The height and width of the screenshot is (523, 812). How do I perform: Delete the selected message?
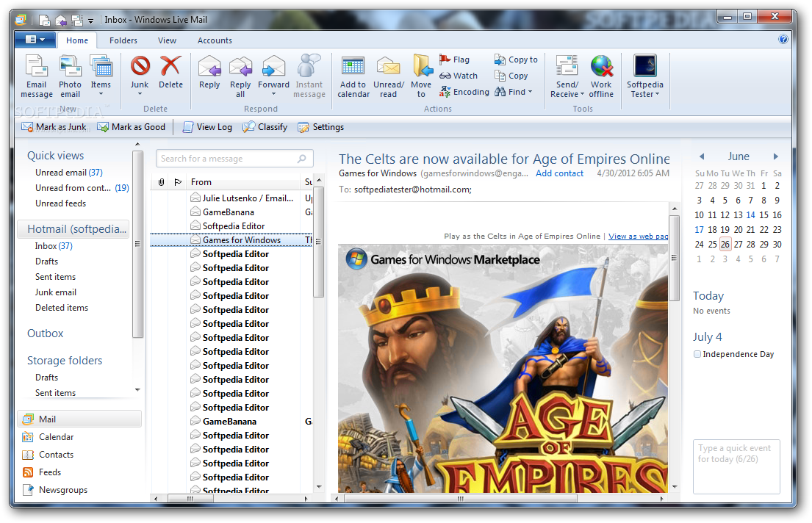click(170, 73)
